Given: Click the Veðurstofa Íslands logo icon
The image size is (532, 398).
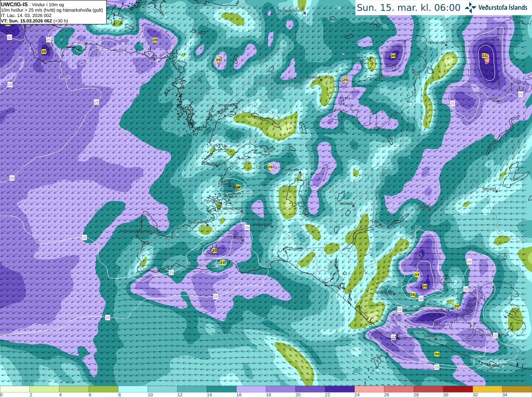Looking at the screenshot, I should [470, 7].
